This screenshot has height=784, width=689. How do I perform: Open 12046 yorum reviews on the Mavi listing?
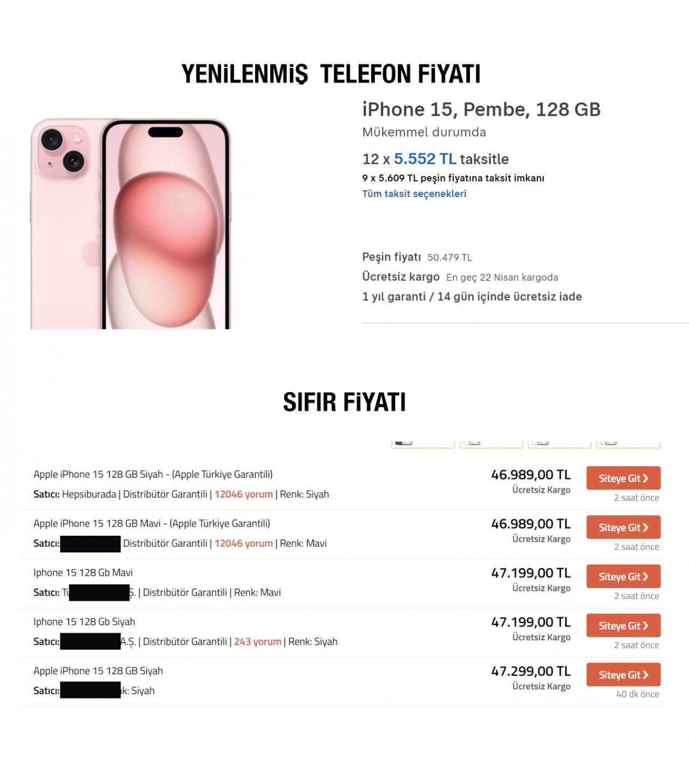pos(243,543)
